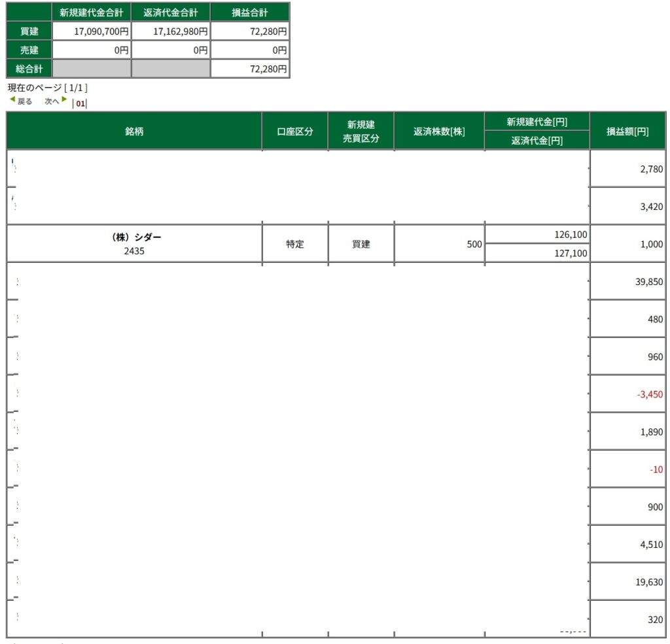Select page number 01 in pagination
The image size is (670, 644).
(x=80, y=103)
